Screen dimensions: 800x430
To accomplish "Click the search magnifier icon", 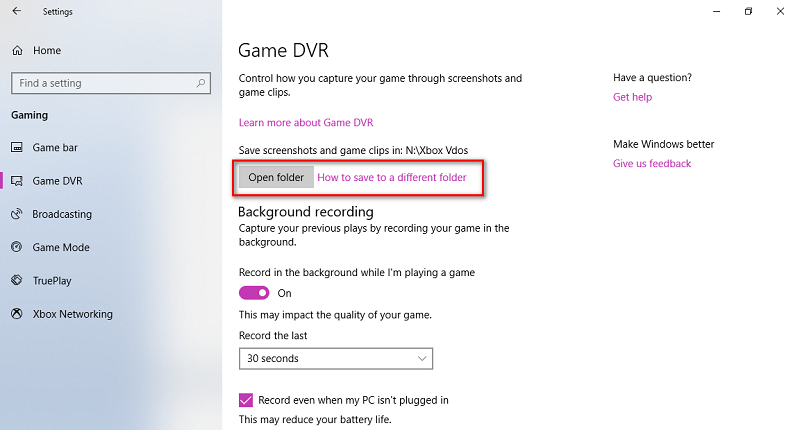I will pyautogui.click(x=201, y=83).
